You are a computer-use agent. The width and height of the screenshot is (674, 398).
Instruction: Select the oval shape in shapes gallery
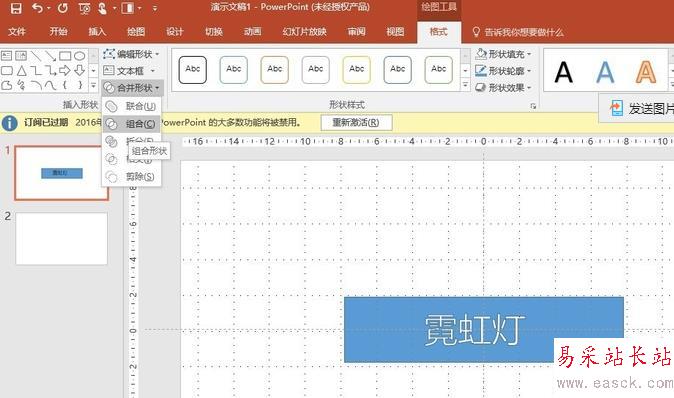(x=80, y=56)
